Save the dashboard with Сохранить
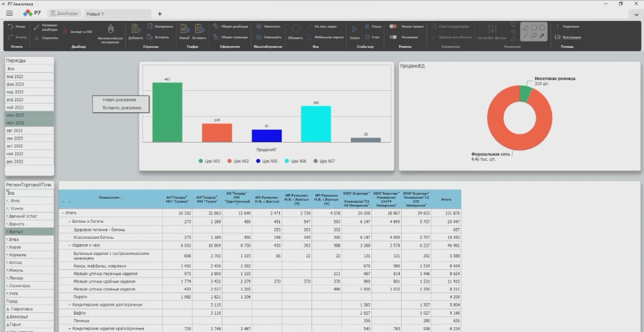The image size is (644, 332). pyautogui.click(x=47, y=38)
